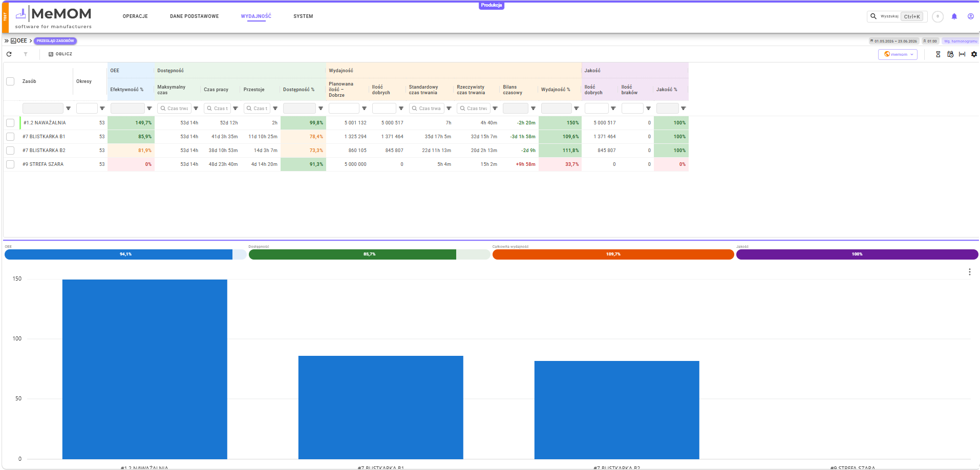980x470 pixels.
Task: Click the chart bar for #7 BLISTKARKA B1
Action: click(x=381, y=408)
